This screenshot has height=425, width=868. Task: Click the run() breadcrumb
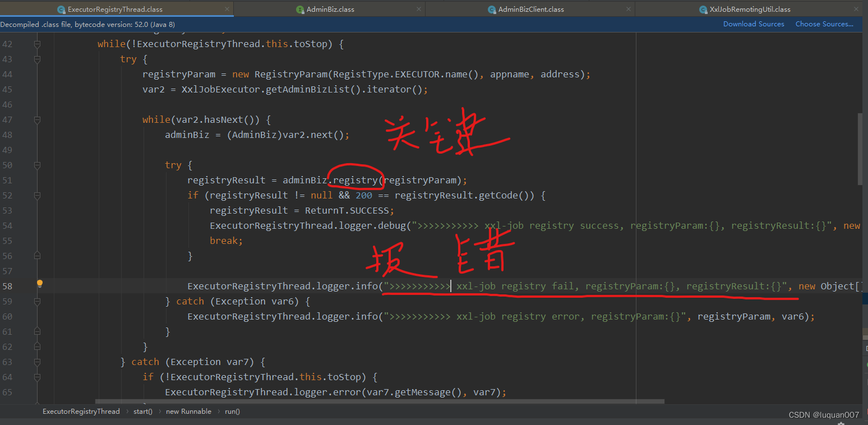[x=232, y=412]
